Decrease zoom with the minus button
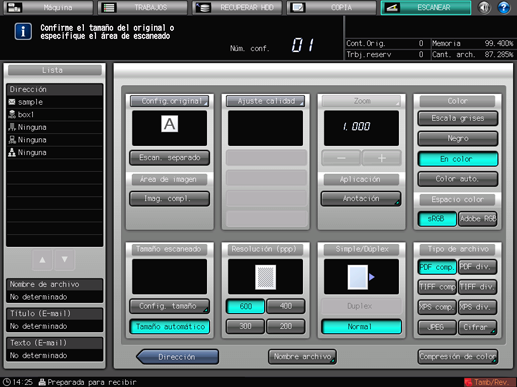517x387 pixels. tap(341, 158)
